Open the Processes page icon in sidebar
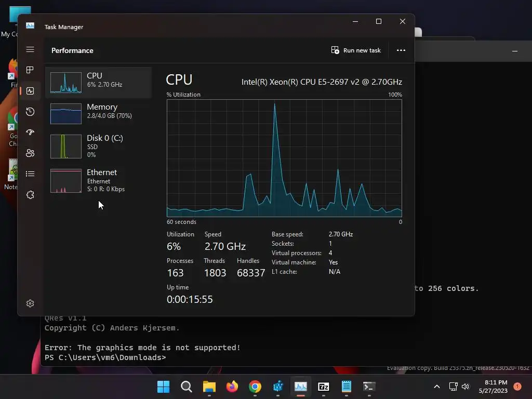532x399 pixels. click(30, 70)
